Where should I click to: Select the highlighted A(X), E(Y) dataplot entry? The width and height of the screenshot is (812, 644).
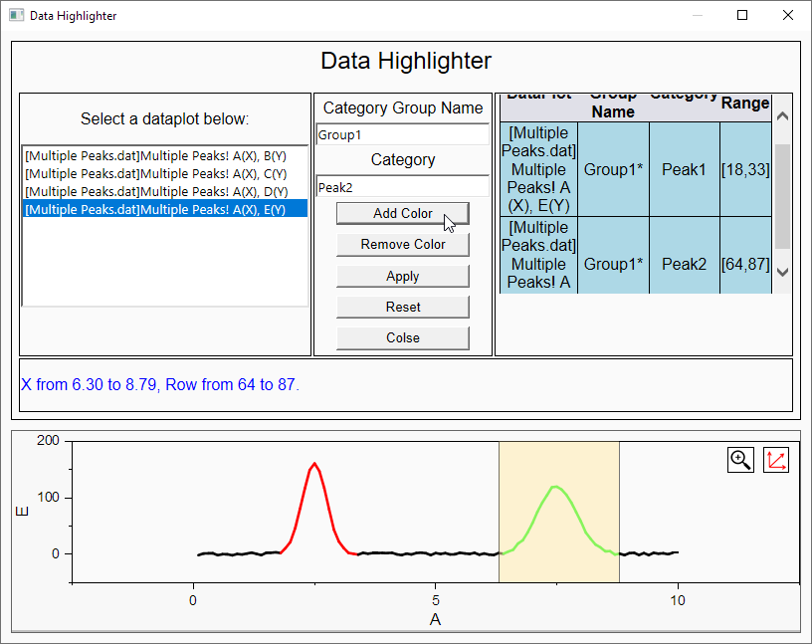point(164,209)
